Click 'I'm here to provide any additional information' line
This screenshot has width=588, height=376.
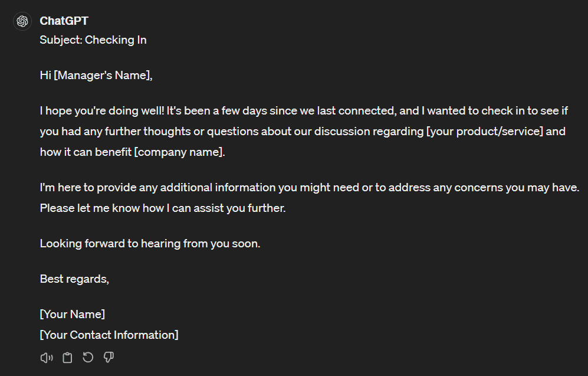[x=310, y=187]
